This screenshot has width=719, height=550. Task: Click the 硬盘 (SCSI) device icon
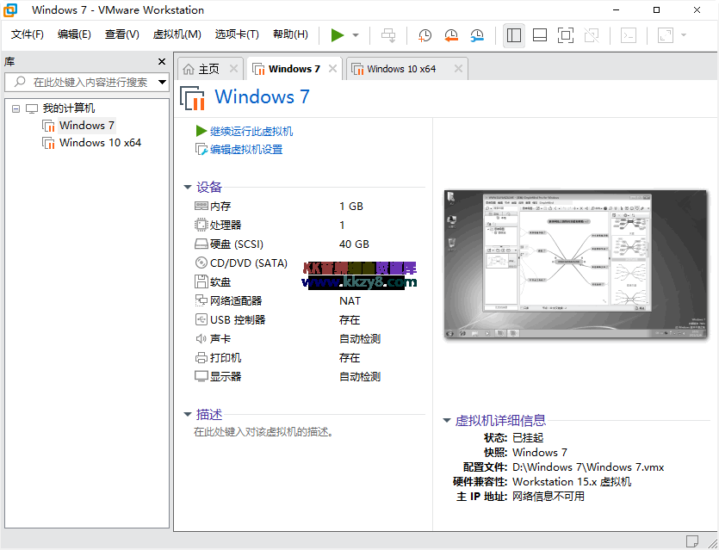click(201, 244)
